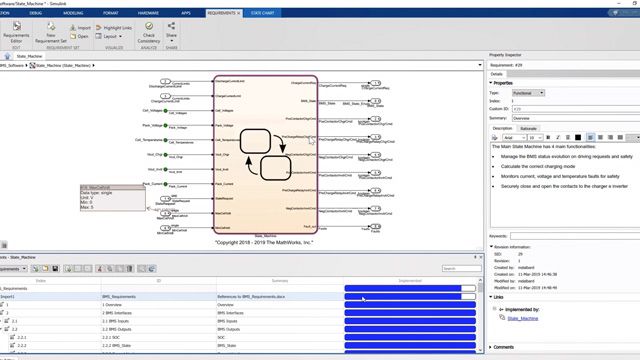This screenshot has width=640, height=360.
Task: Click the open folder icon in requirements browser toolbar
Action: pos(45,269)
